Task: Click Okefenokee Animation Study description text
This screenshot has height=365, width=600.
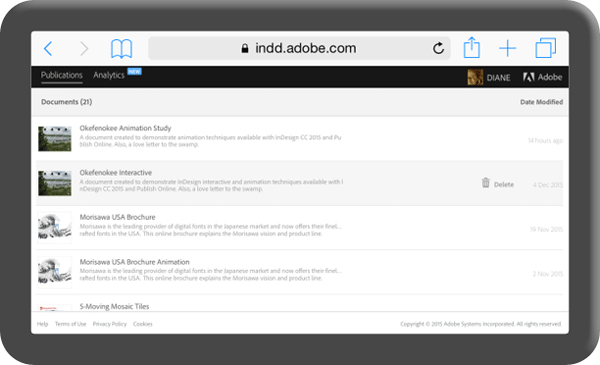Action: [210, 141]
